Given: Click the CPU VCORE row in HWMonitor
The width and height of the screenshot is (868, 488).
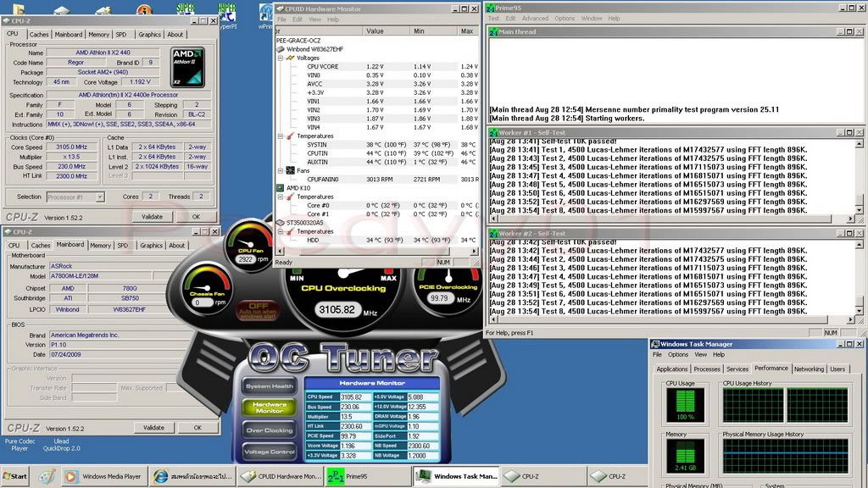Looking at the screenshot, I should tap(377, 66).
